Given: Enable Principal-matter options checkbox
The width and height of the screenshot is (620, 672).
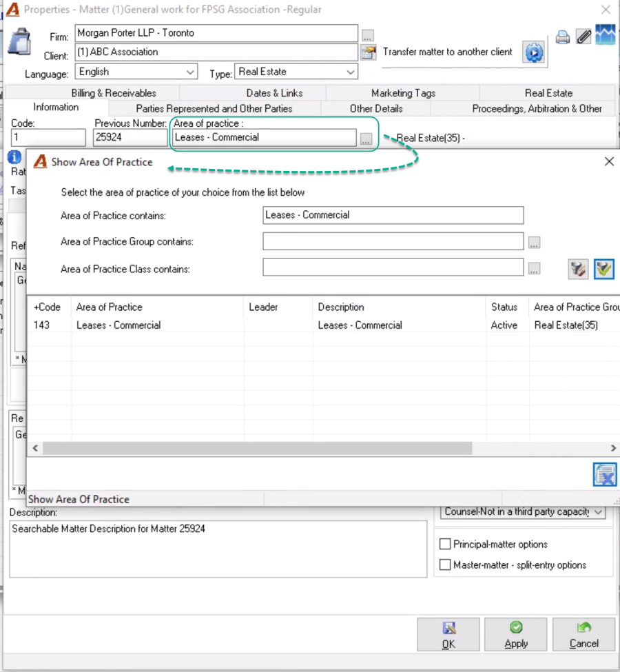Looking at the screenshot, I should pyautogui.click(x=445, y=544).
